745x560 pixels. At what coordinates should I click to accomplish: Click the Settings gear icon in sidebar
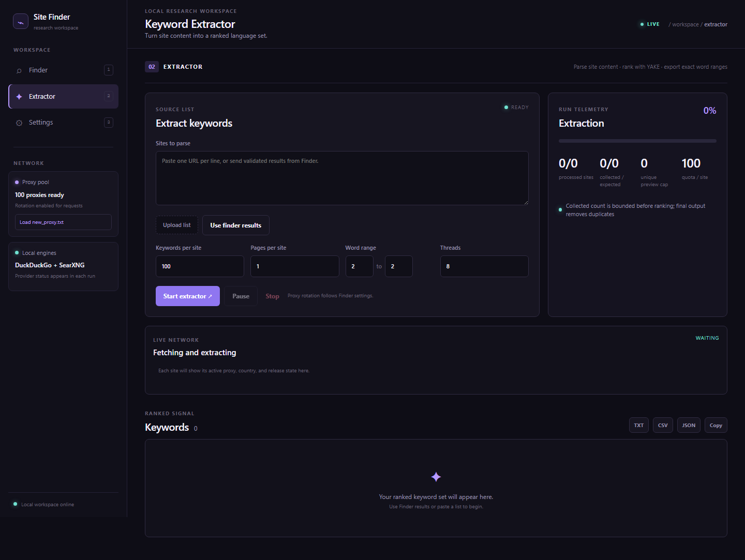(19, 123)
